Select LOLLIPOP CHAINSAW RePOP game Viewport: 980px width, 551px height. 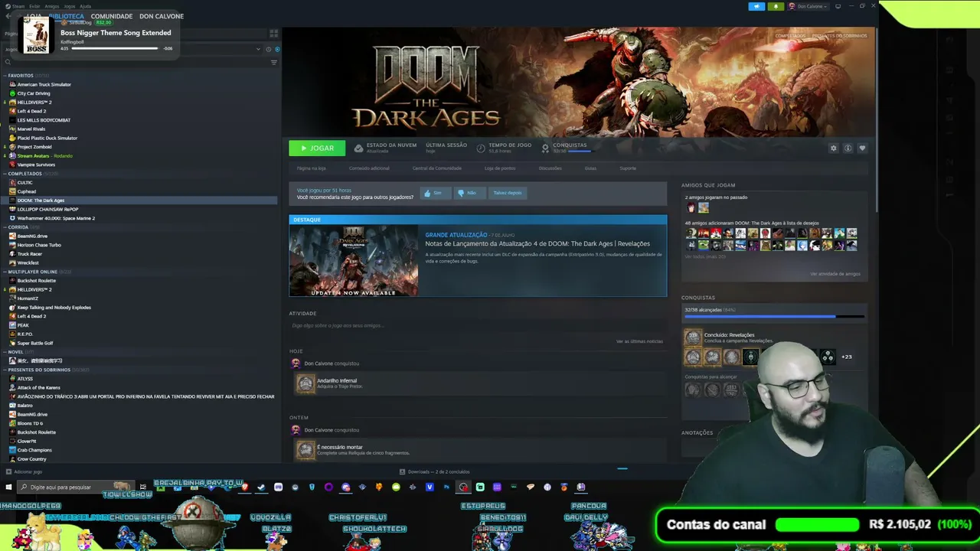(47, 209)
